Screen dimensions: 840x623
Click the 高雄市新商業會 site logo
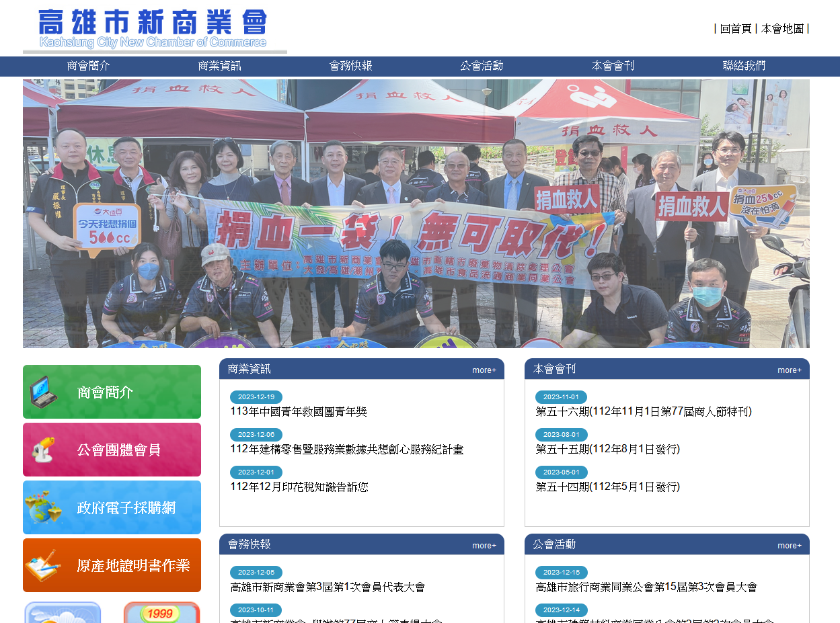tap(154, 30)
